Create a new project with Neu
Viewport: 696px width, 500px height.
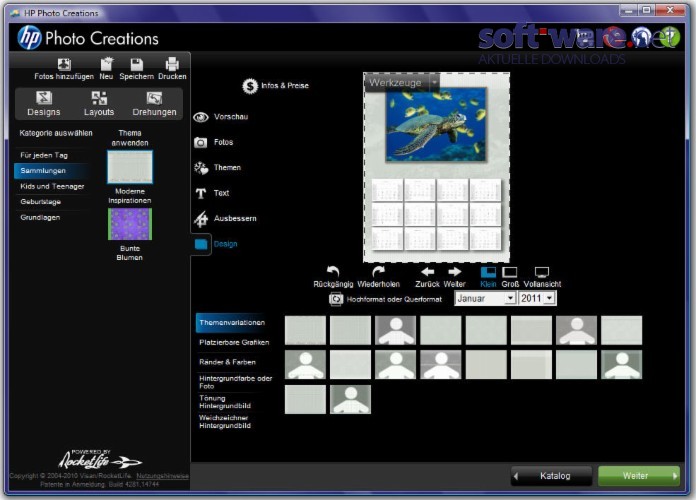[106, 64]
